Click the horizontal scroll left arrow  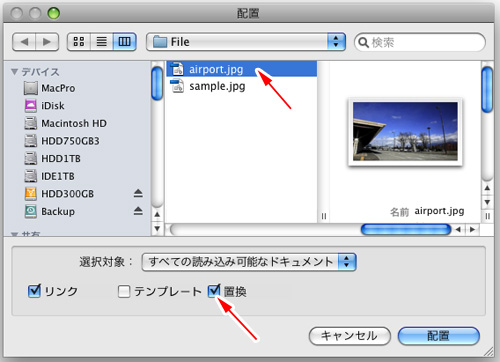point(458,229)
